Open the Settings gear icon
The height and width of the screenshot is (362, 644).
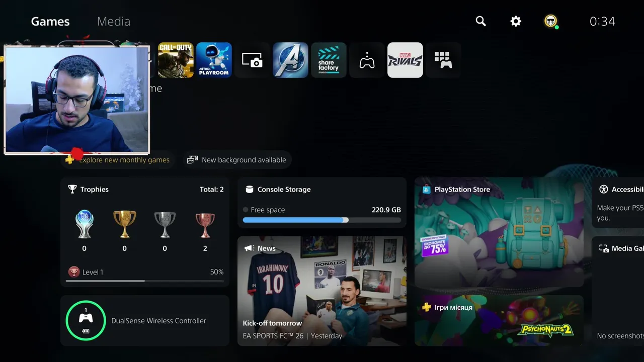tap(516, 21)
